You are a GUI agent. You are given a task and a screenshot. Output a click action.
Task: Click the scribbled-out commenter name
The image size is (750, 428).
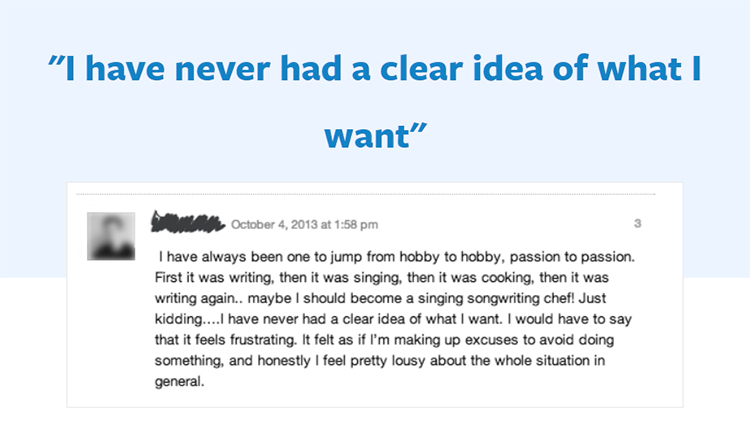(x=188, y=222)
